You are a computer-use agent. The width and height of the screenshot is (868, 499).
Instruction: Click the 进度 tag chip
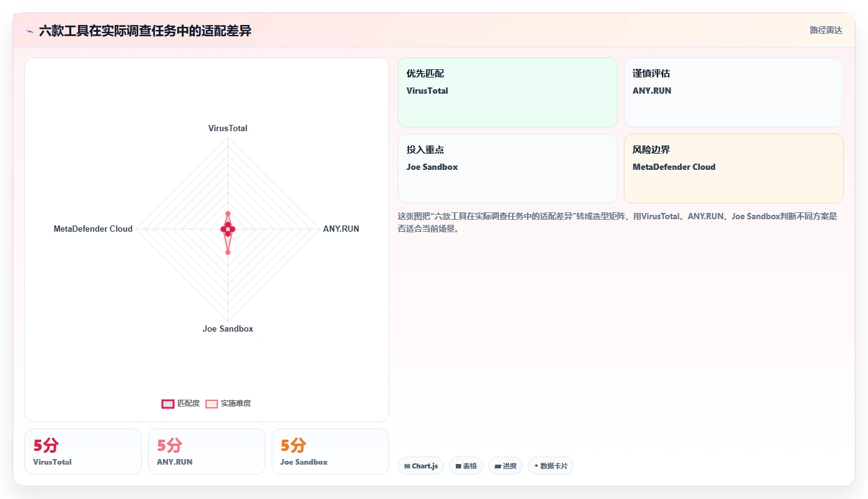[505, 466]
